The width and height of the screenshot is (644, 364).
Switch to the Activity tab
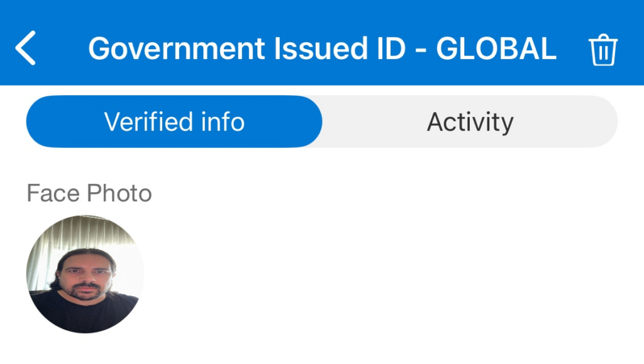click(470, 122)
